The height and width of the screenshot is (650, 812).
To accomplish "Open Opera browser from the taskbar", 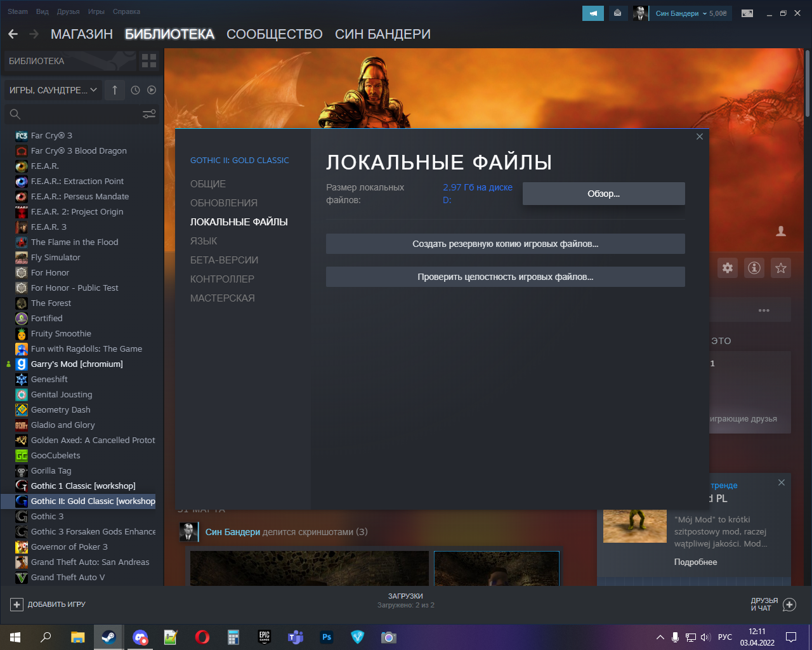I will 202,637.
